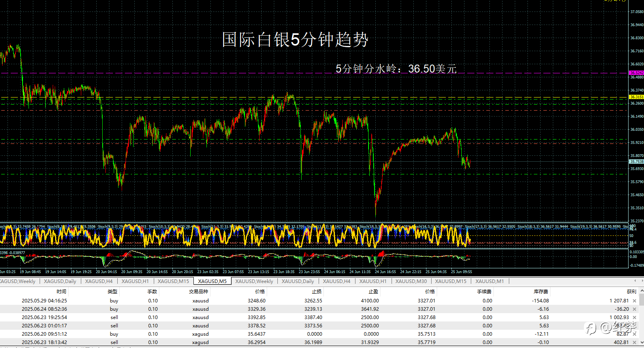Sort orders by the 获利 column header
Viewport: 644px width, 348px height.
pos(631,292)
